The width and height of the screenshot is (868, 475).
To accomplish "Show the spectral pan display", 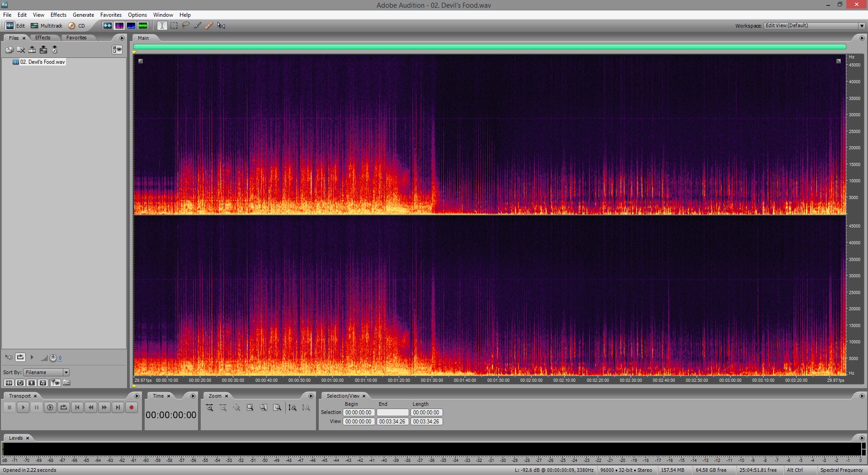I will click(x=131, y=26).
